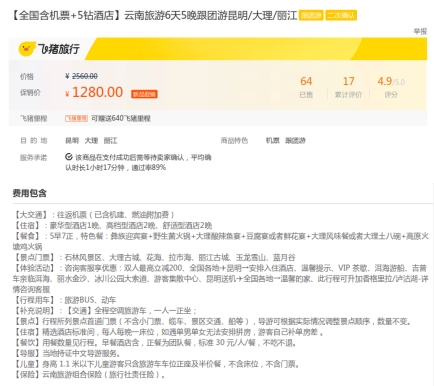Click the red 新品促销 badge
The width and height of the screenshot is (434, 386).
(x=144, y=94)
